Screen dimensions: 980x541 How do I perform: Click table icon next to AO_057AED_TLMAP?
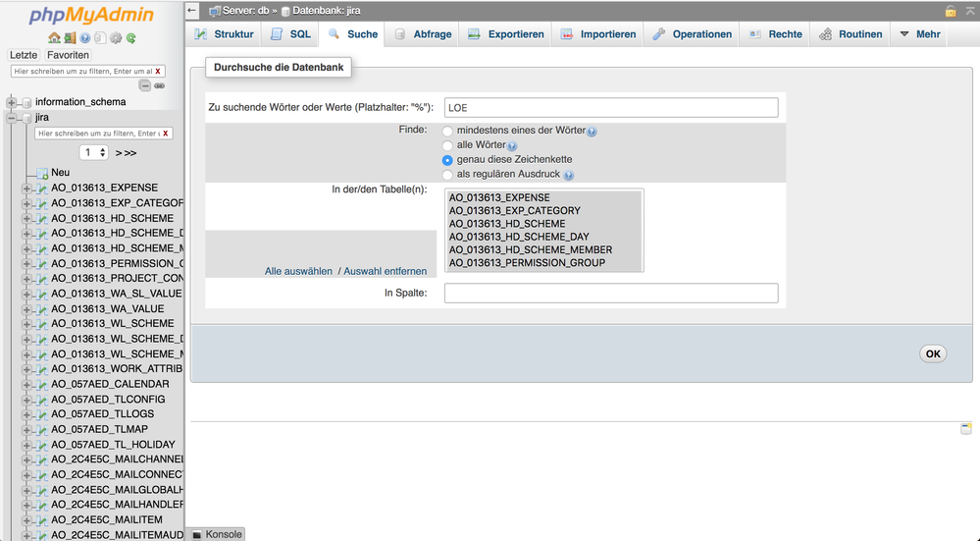42,430
